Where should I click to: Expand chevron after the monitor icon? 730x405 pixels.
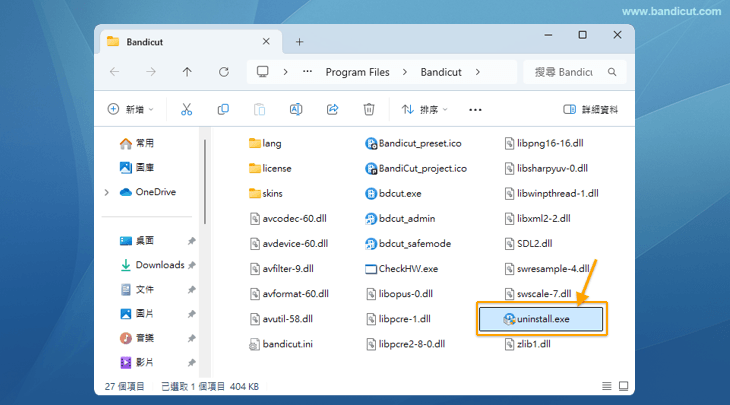click(285, 72)
